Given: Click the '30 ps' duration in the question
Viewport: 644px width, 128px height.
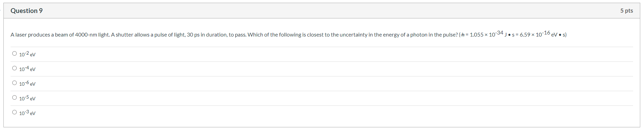Looking at the screenshot, I should pos(193,35).
